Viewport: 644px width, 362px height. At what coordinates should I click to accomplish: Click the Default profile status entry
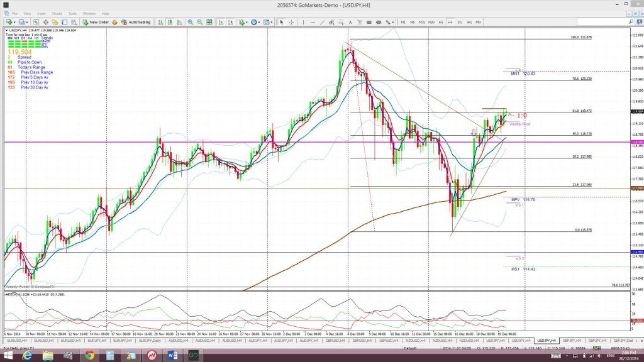click(410, 348)
